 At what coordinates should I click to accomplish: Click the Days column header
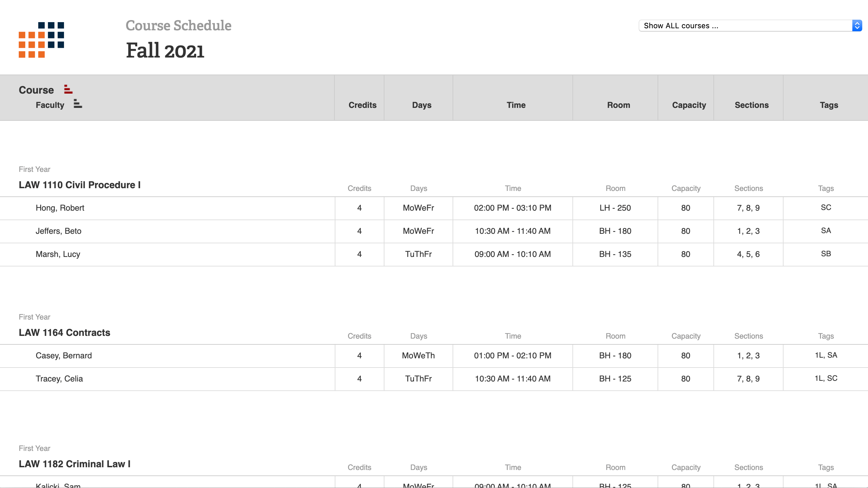[421, 105]
